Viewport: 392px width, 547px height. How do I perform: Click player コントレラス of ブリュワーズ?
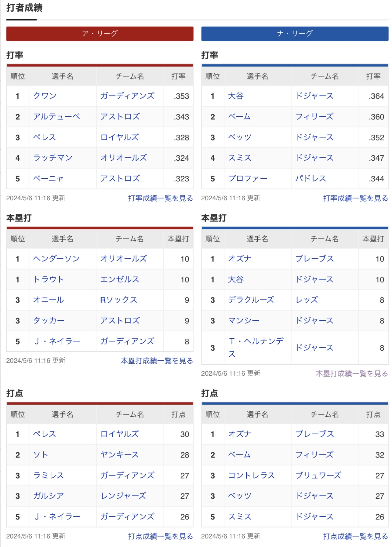click(252, 476)
